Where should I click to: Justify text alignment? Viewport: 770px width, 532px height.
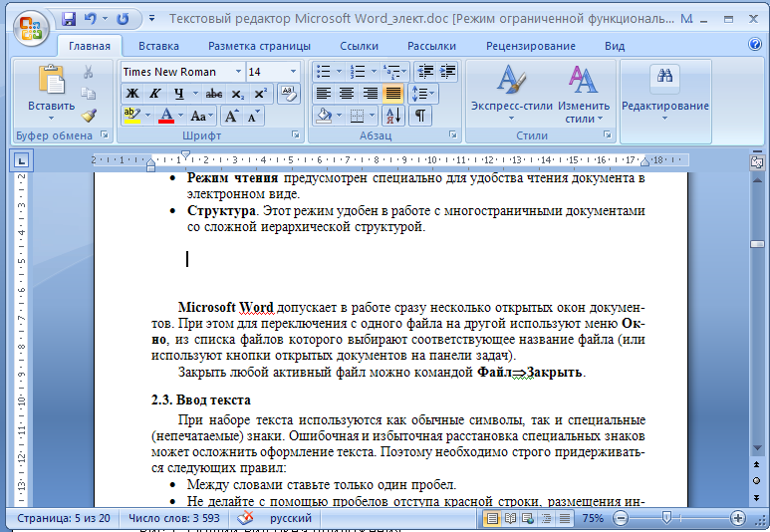[393, 94]
